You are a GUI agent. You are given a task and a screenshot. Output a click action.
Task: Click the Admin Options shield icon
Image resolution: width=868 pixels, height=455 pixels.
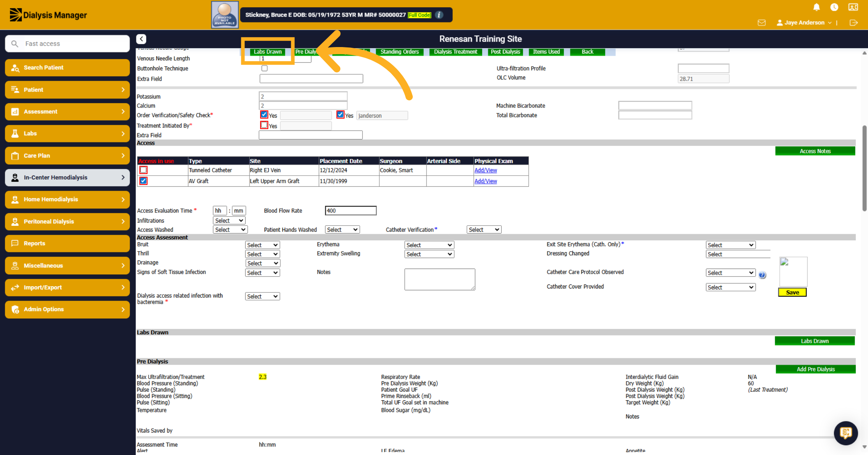(x=15, y=309)
